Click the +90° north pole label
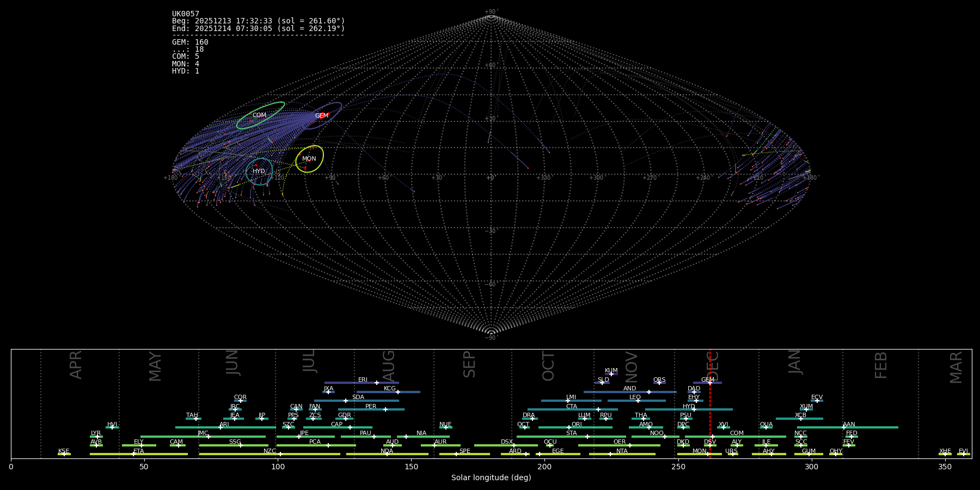Viewport: 980px width, 490px height. [491, 12]
